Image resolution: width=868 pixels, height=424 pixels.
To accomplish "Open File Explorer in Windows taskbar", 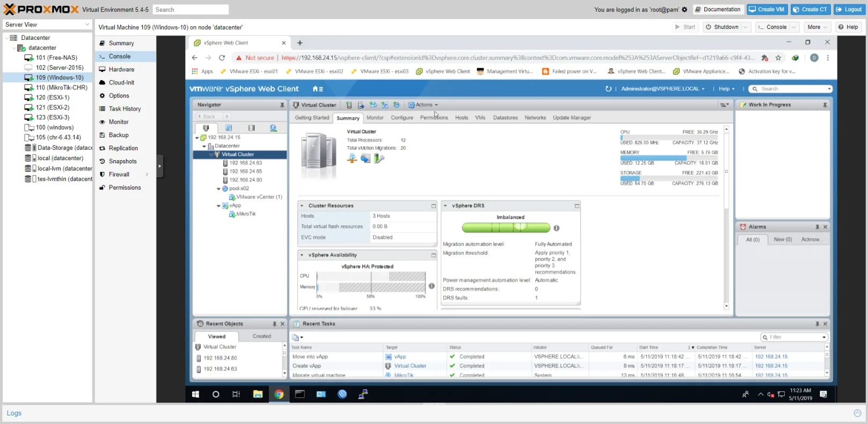I will [x=258, y=394].
